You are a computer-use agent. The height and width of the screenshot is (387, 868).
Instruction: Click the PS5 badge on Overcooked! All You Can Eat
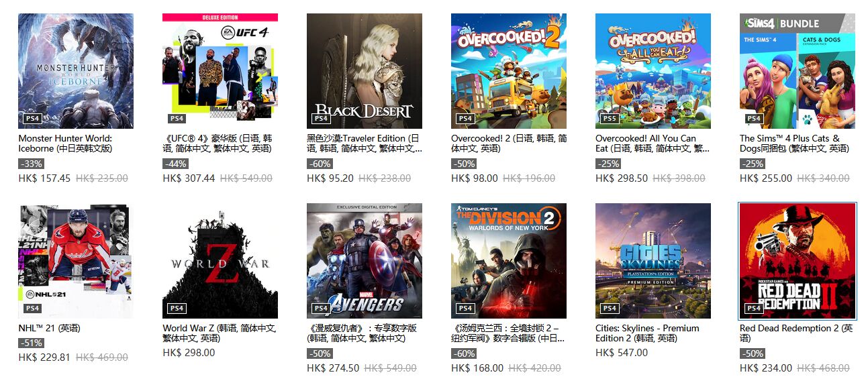pyautogui.click(x=610, y=119)
